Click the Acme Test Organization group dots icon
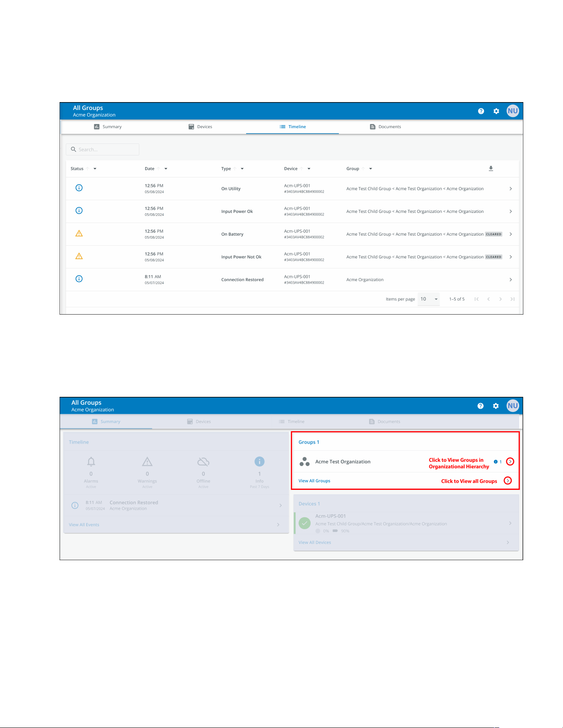563x728 pixels. (x=304, y=462)
